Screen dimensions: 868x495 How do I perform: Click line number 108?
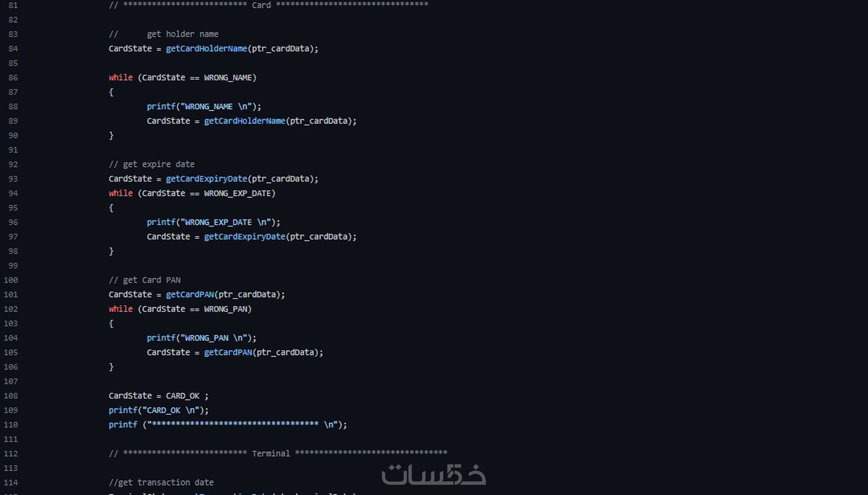click(11, 395)
